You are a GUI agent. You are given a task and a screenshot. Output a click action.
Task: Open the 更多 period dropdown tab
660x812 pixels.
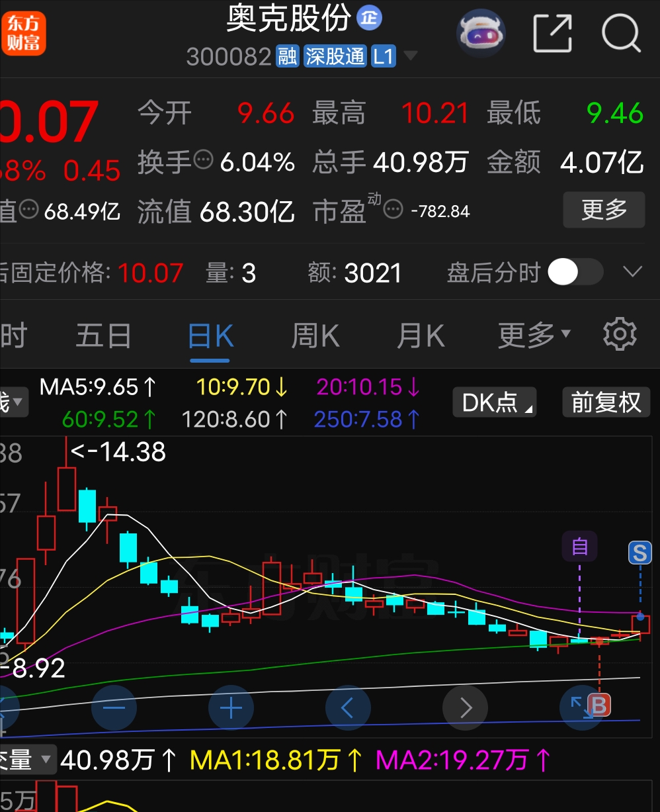[x=534, y=336]
